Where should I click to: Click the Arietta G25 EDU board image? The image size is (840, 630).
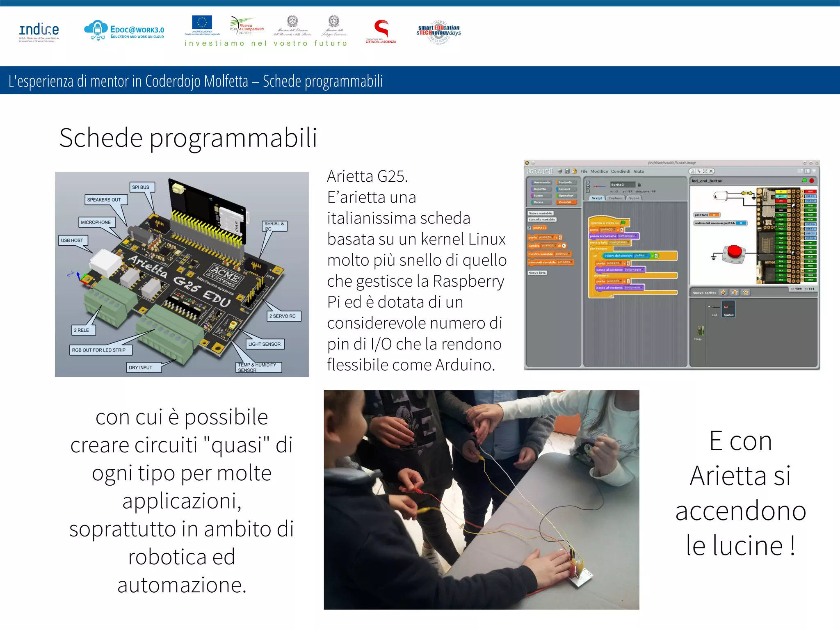pos(182,274)
